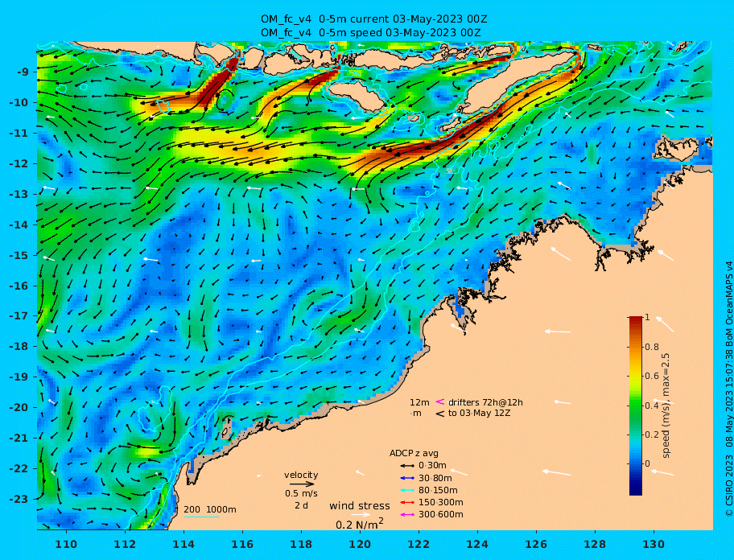This screenshot has height=560, width=734.
Task: Click latitude axis label '-23'
Action: point(19,499)
